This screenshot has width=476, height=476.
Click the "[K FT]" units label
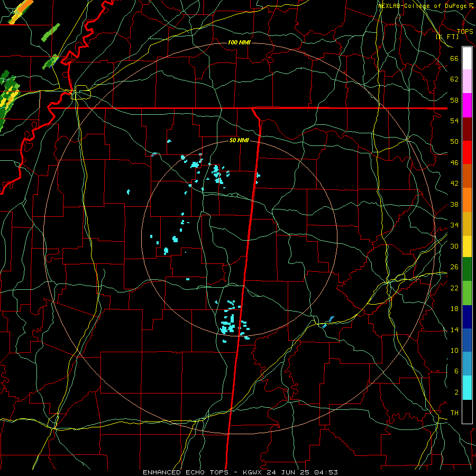tap(447, 36)
